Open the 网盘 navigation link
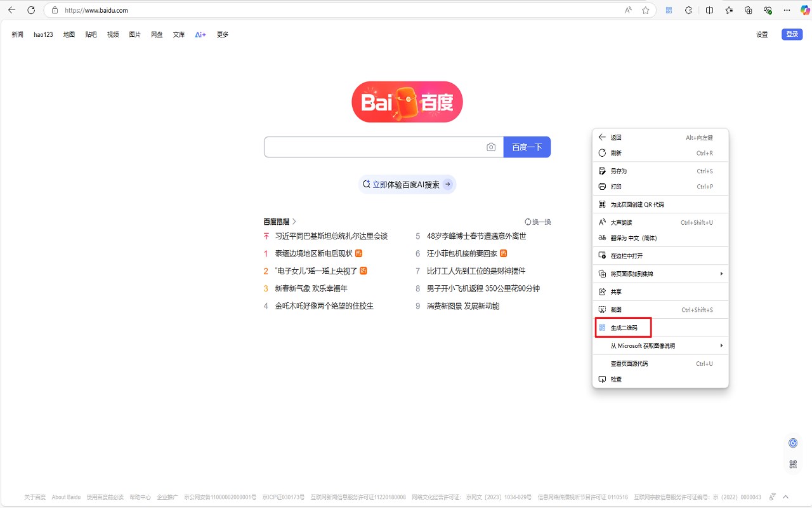This screenshot has width=812, height=508. (x=157, y=34)
